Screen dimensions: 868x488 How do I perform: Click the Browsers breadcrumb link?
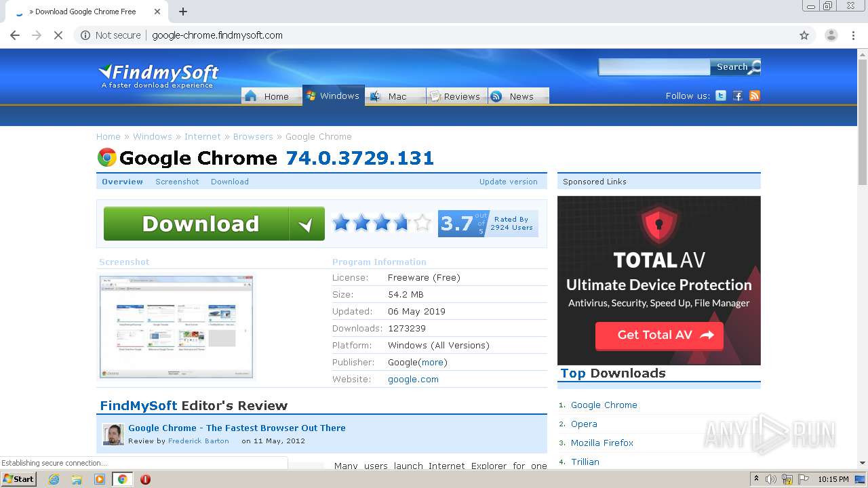tap(253, 136)
